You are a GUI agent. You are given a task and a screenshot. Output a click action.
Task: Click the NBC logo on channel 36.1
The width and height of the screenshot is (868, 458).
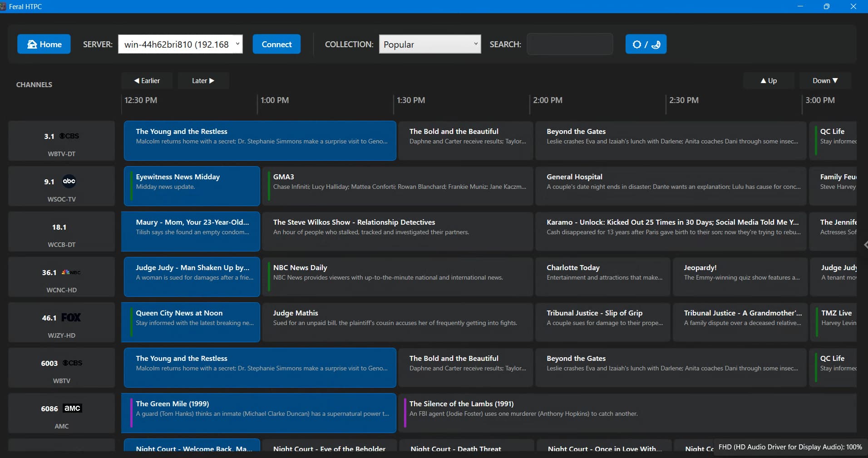[71, 272]
